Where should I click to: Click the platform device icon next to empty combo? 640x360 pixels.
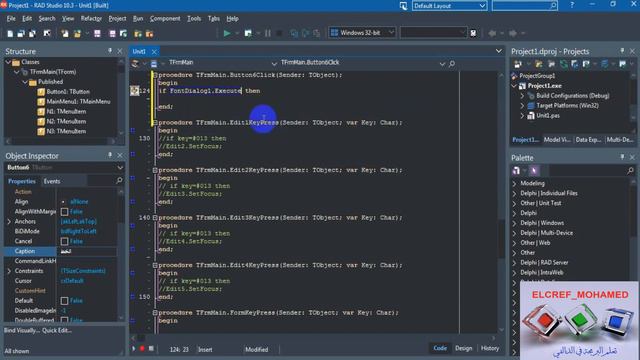[x=473, y=33]
